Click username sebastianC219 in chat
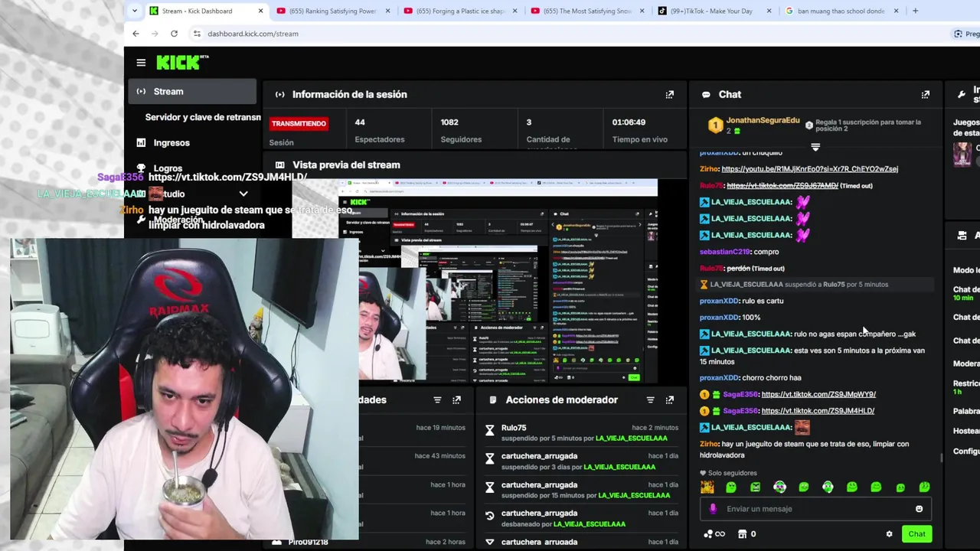Image resolution: width=980 pixels, height=551 pixels. point(724,252)
